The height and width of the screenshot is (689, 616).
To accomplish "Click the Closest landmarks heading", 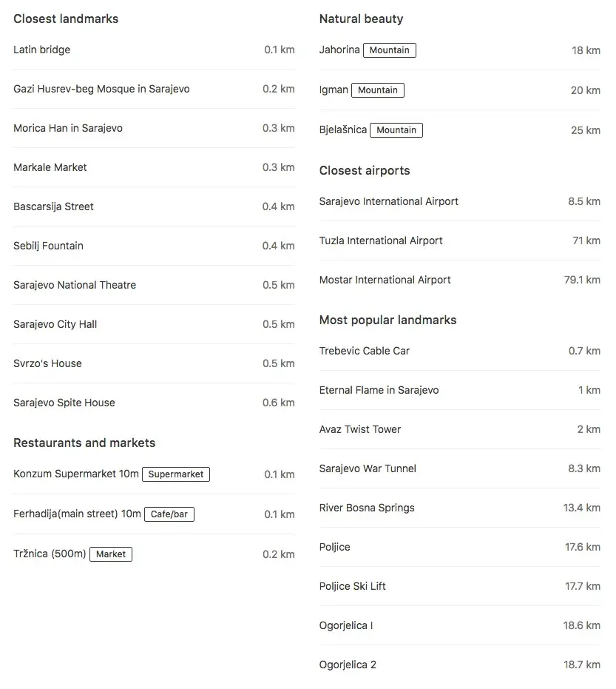I will 66,19.
